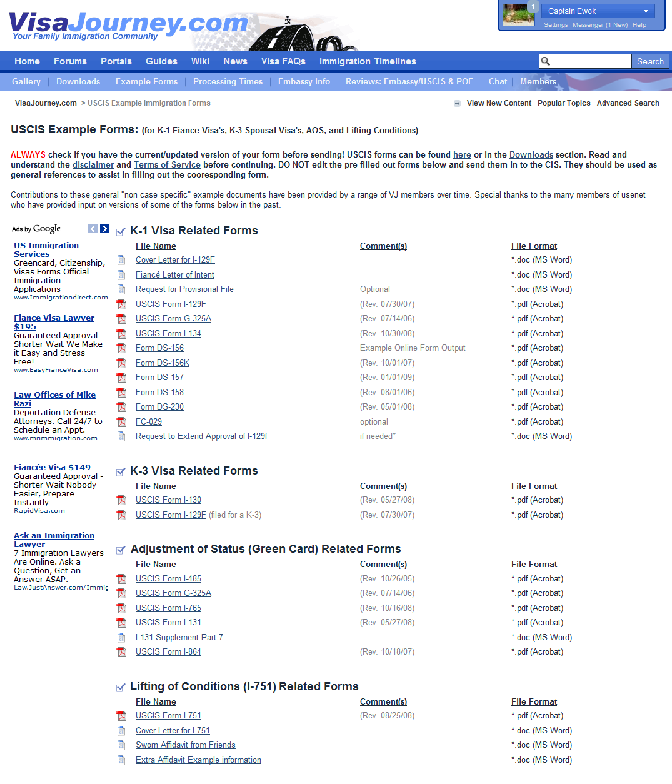672x784 pixels.
Task: Open the disclaimer link
Action: 93,165
